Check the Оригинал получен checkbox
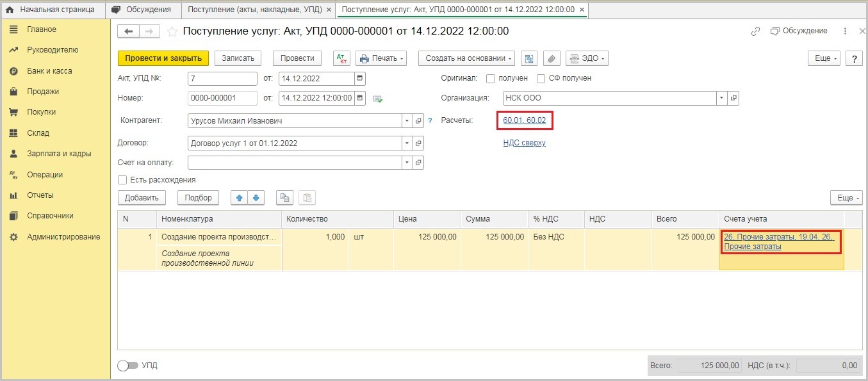 click(x=491, y=79)
